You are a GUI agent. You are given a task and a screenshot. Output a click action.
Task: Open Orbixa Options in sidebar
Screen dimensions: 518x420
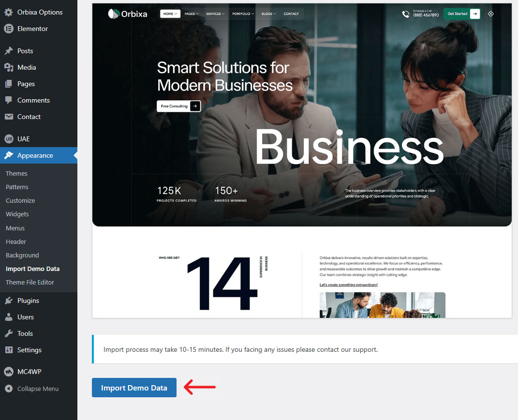(x=40, y=12)
